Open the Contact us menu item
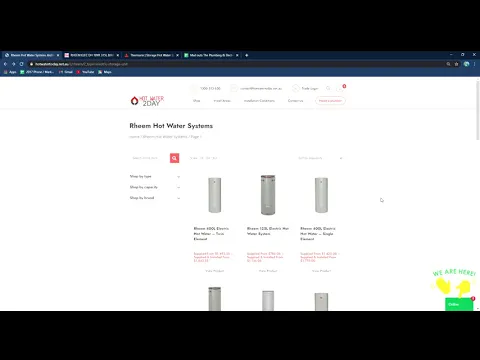Screen dimensions: 480x360 pyautogui.click(x=296, y=101)
